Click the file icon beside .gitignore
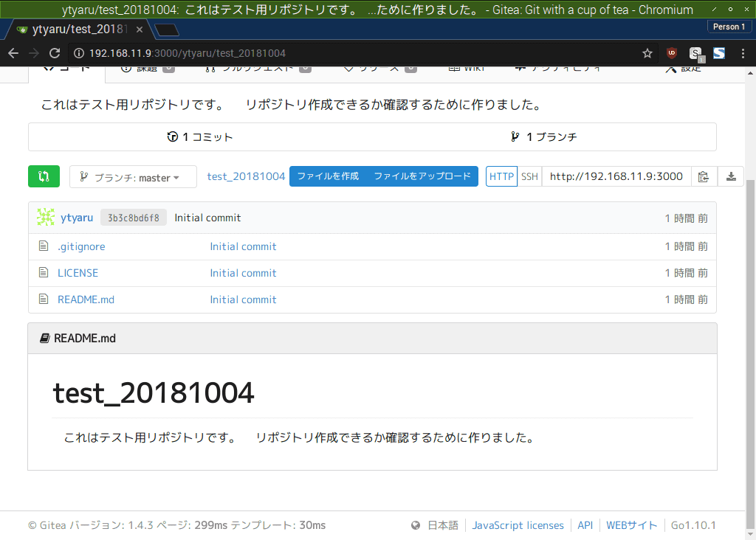The width and height of the screenshot is (756, 540). tap(43, 246)
